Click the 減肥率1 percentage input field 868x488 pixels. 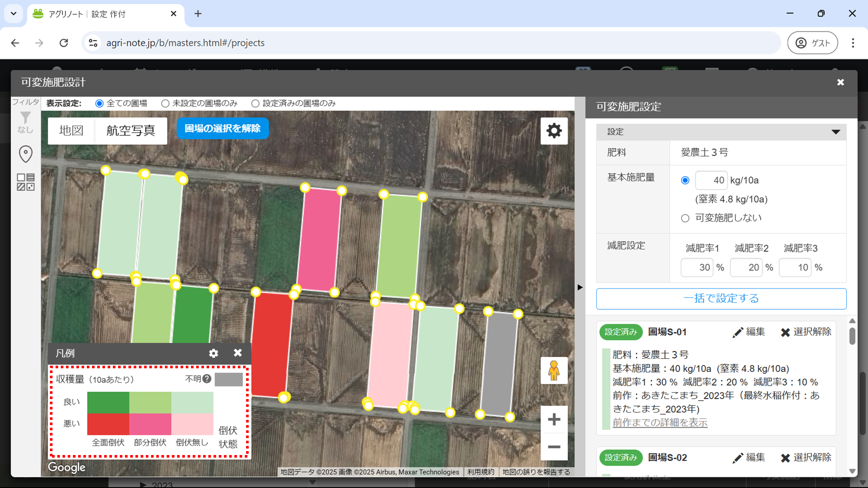[x=697, y=267]
